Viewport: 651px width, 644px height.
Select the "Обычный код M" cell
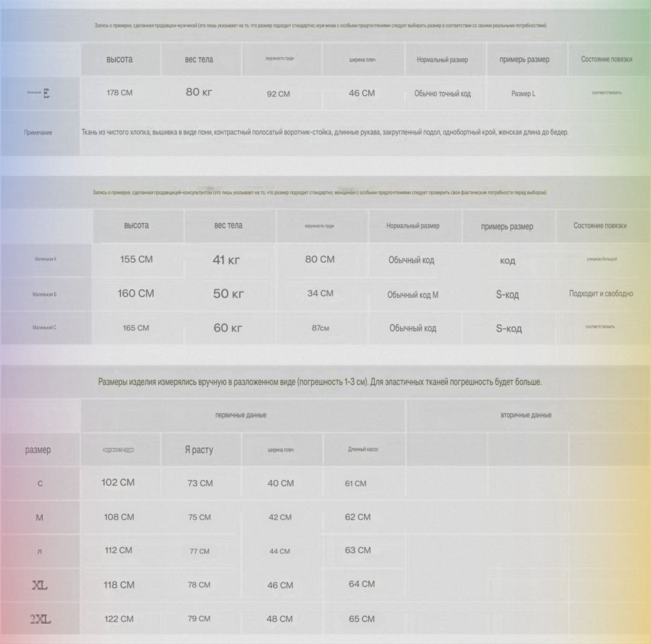coord(413,295)
